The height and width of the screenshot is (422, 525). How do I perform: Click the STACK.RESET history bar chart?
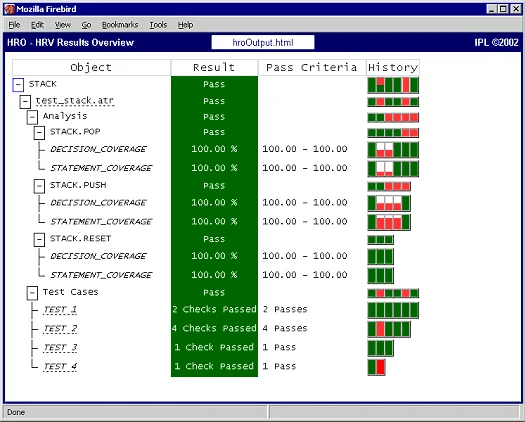click(380, 240)
